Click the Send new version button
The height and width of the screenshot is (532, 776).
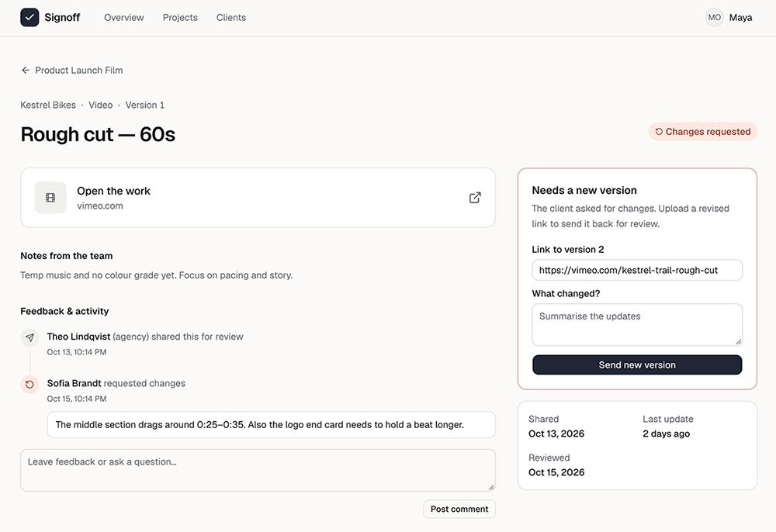point(637,365)
